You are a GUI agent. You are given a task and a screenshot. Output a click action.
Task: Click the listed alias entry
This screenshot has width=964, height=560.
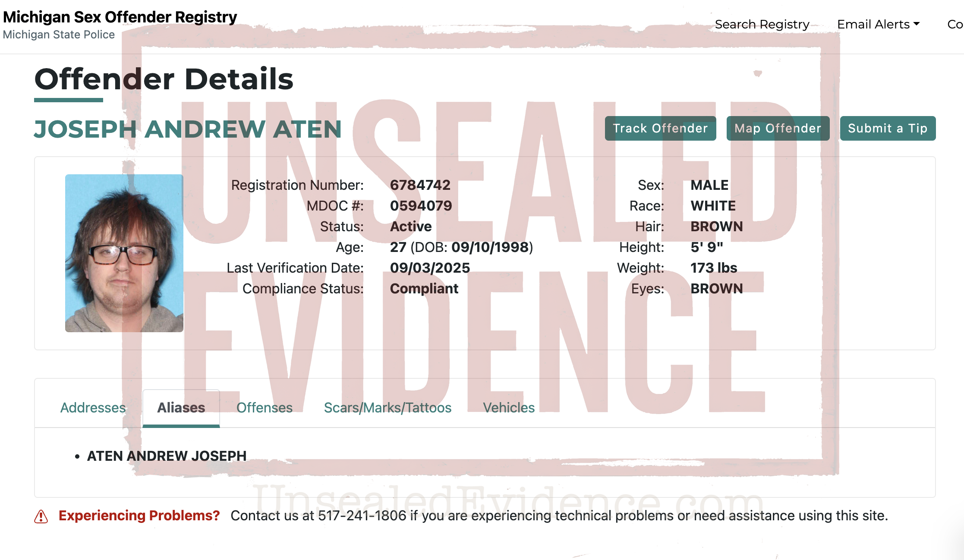point(167,456)
